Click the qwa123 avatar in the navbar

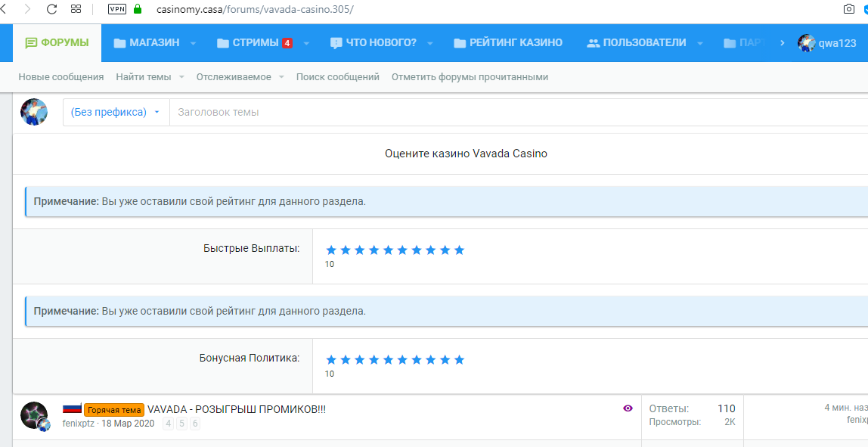806,42
